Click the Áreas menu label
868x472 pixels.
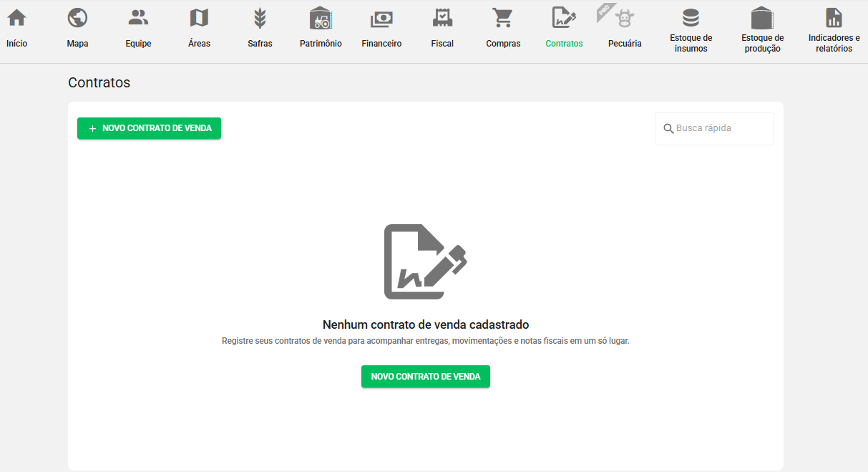tap(199, 44)
